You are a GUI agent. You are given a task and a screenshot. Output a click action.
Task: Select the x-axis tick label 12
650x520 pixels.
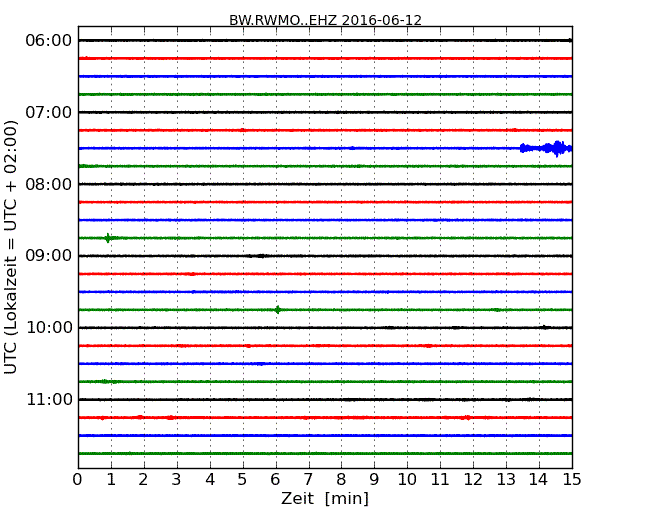pos(473,480)
